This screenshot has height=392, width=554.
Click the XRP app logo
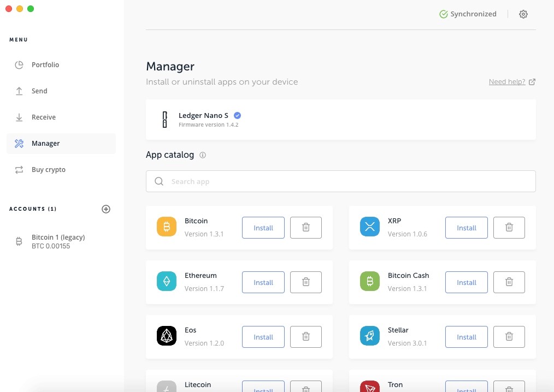[x=369, y=227]
